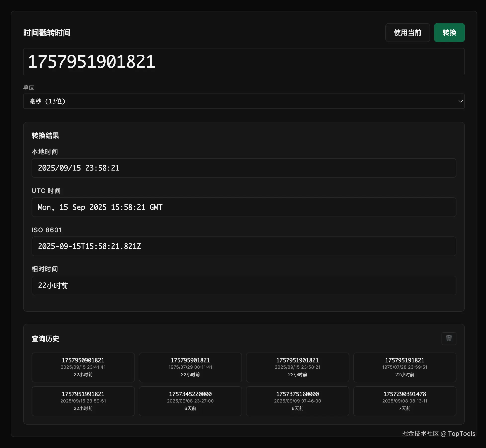
Task: Click the UTC 时间 result field
Action: pos(243,207)
